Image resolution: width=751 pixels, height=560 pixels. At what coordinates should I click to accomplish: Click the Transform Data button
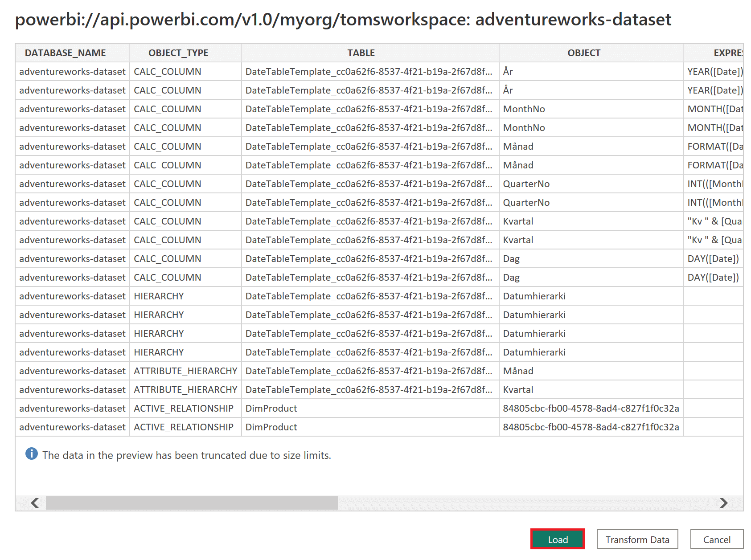[637, 539]
